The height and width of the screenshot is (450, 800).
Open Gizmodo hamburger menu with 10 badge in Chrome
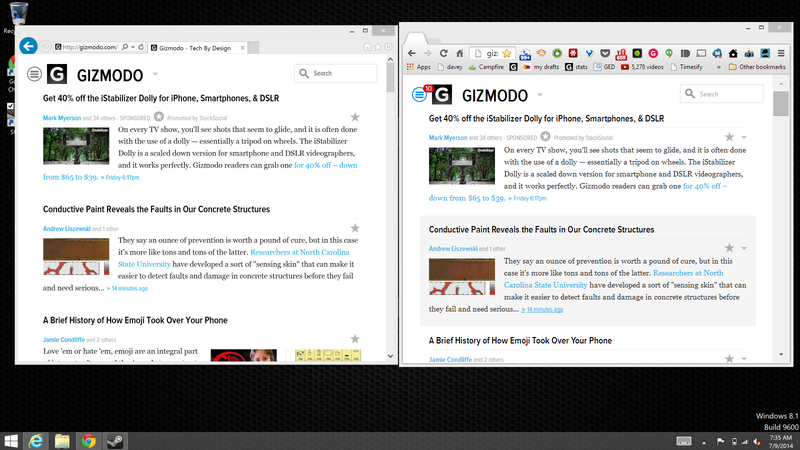tap(419, 94)
